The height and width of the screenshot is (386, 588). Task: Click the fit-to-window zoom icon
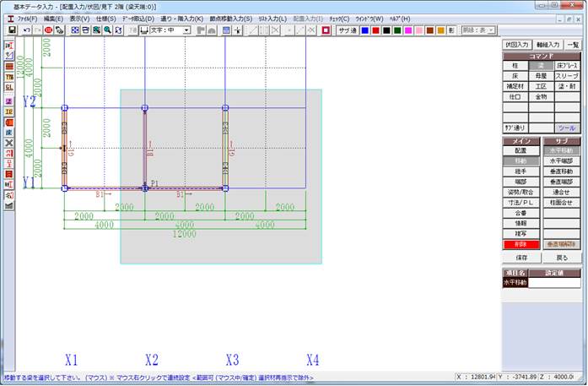(x=75, y=30)
